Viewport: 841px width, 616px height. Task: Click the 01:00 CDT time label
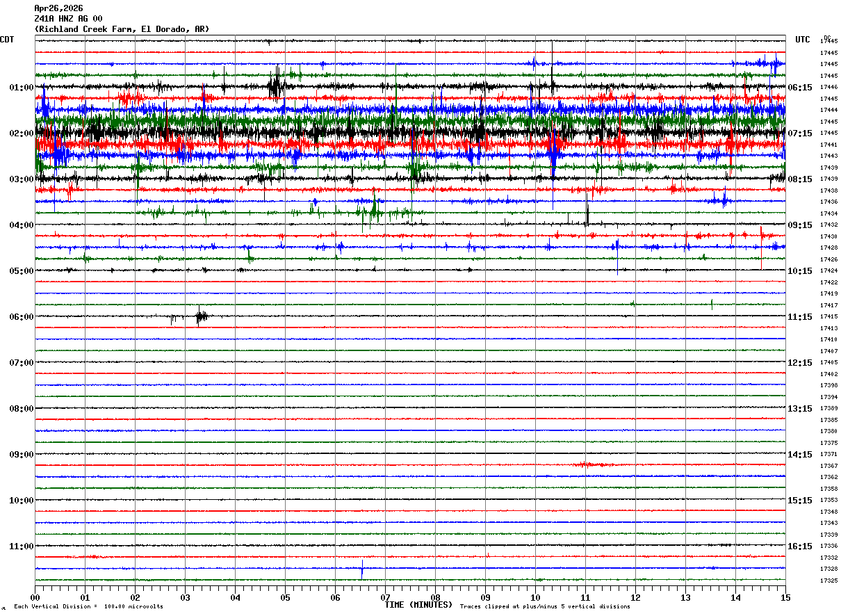click(21, 88)
